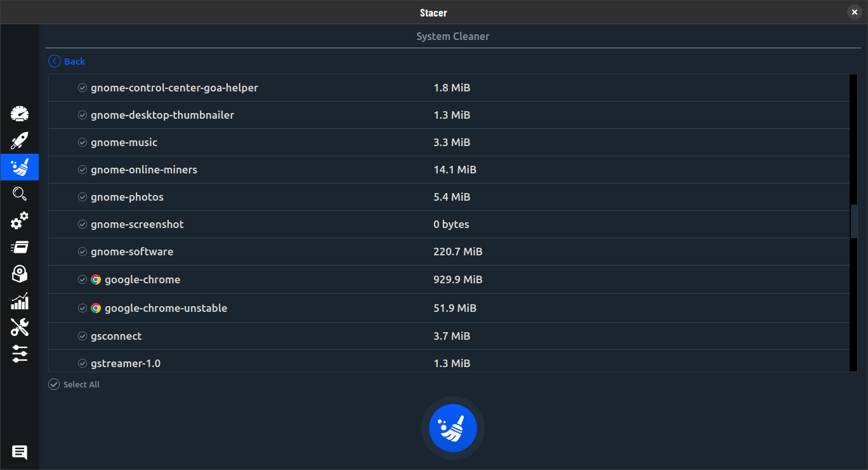Screen dimensions: 868x470
Task: Open Processes icon in sidebar
Action: click(20, 247)
